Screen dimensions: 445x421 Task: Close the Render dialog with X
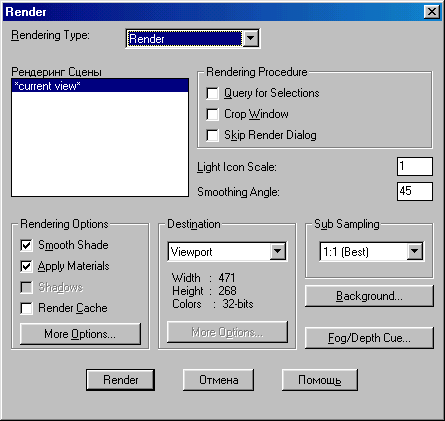point(432,12)
